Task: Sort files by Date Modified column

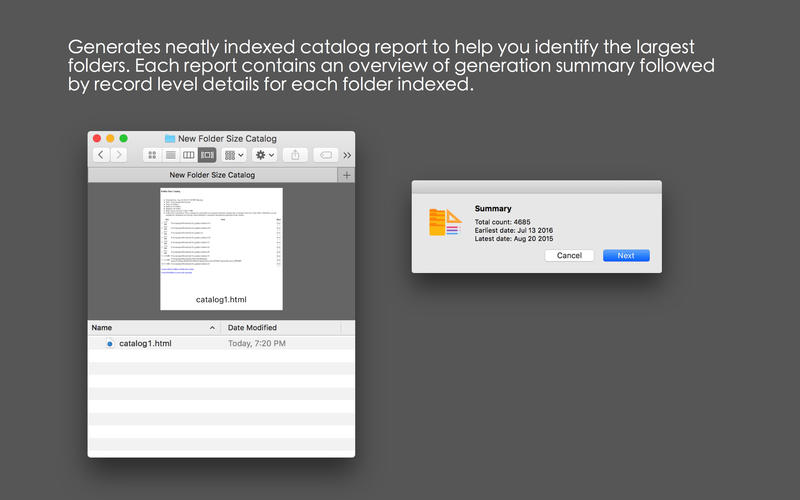Action: [x=281, y=328]
